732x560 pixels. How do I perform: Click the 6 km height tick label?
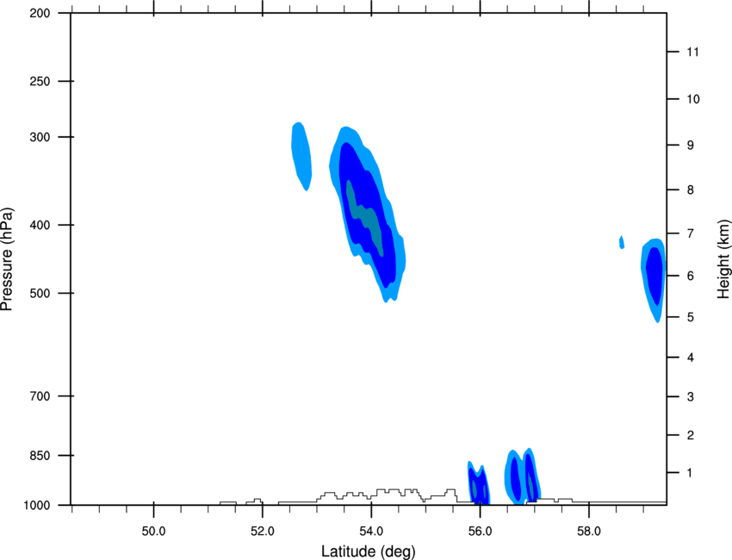[x=691, y=276]
